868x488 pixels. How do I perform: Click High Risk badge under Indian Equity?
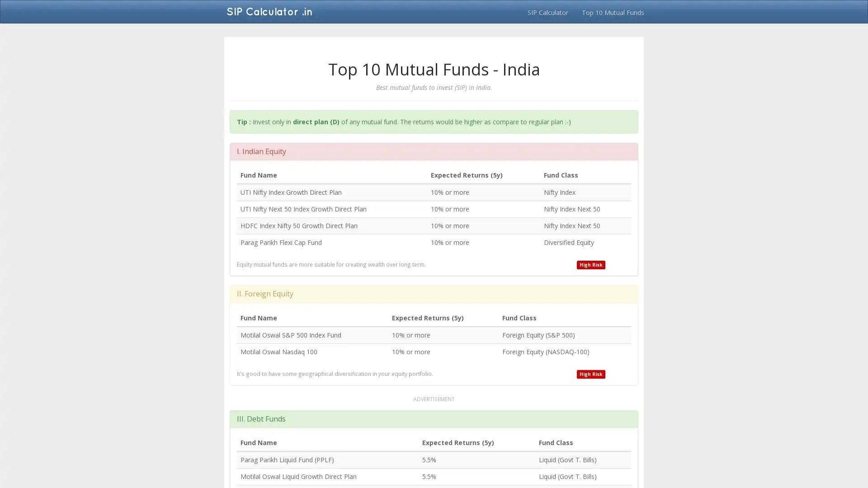[591, 265]
